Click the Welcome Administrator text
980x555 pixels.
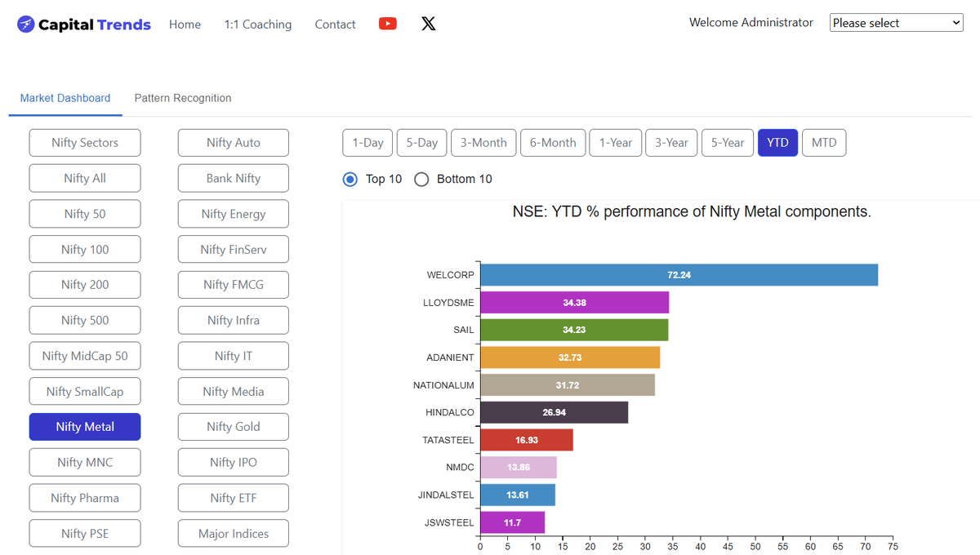pos(751,23)
